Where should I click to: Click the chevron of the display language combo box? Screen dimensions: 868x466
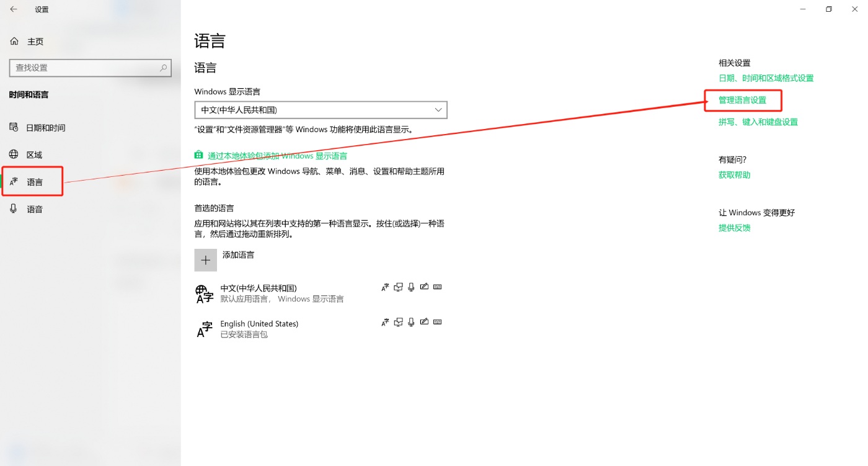[x=438, y=110]
